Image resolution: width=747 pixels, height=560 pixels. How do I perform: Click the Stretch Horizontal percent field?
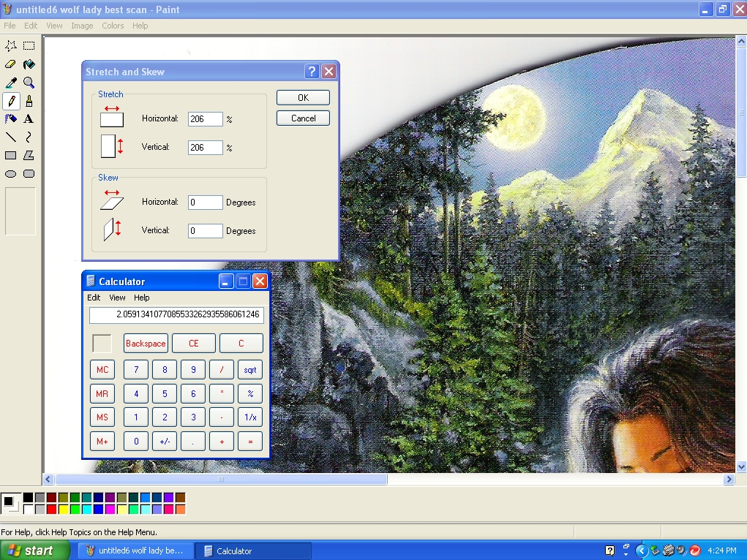point(206,119)
